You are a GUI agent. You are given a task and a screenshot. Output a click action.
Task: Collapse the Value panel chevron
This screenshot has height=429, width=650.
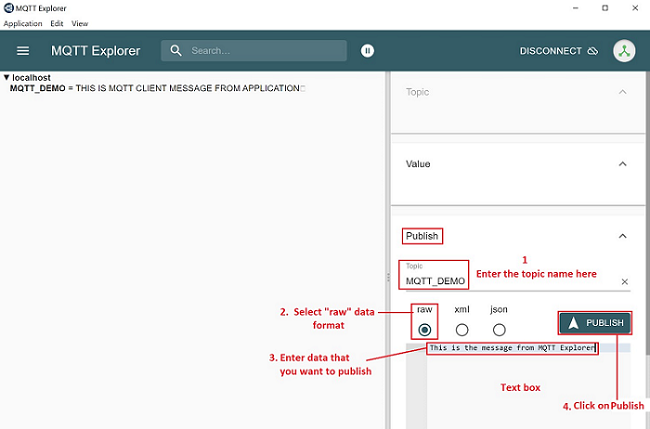coord(623,164)
